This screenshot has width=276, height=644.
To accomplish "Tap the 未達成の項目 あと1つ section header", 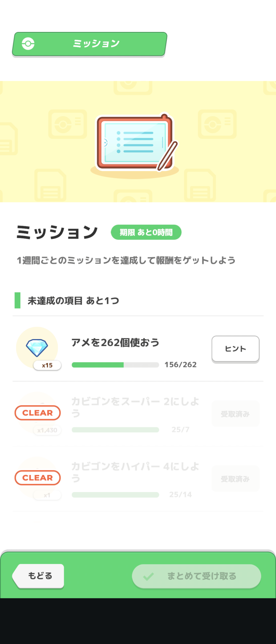I will point(74,300).
